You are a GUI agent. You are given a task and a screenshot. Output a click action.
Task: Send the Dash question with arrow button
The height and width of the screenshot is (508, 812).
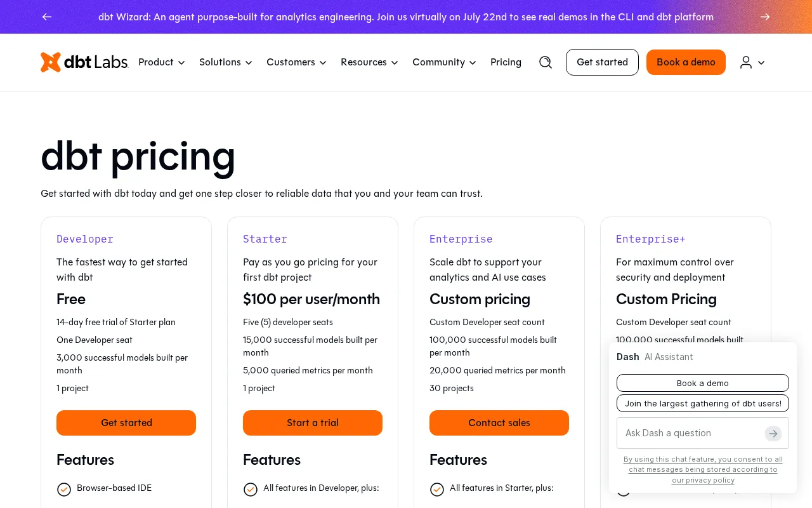pyautogui.click(x=773, y=433)
